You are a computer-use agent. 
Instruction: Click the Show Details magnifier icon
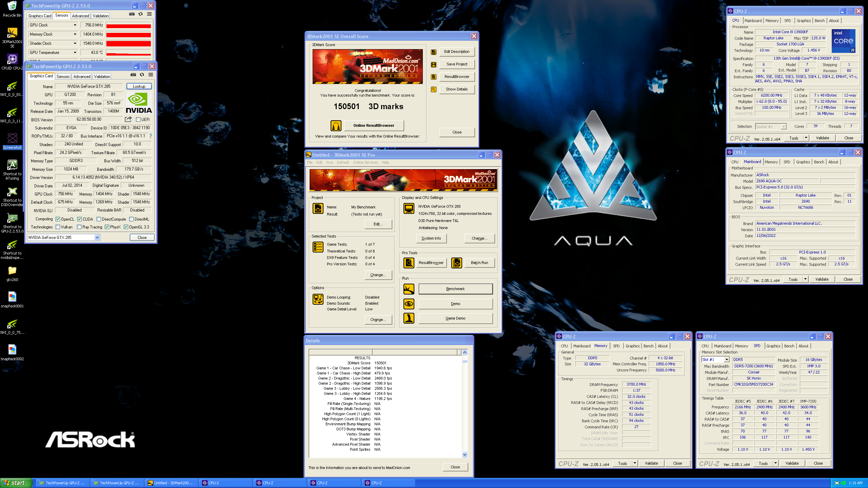434,89
